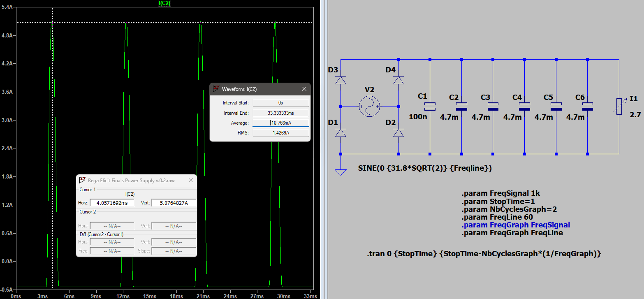This screenshot has width=644, height=299.
Task: Select the capacitor C2 symbol
Action: click(461, 107)
